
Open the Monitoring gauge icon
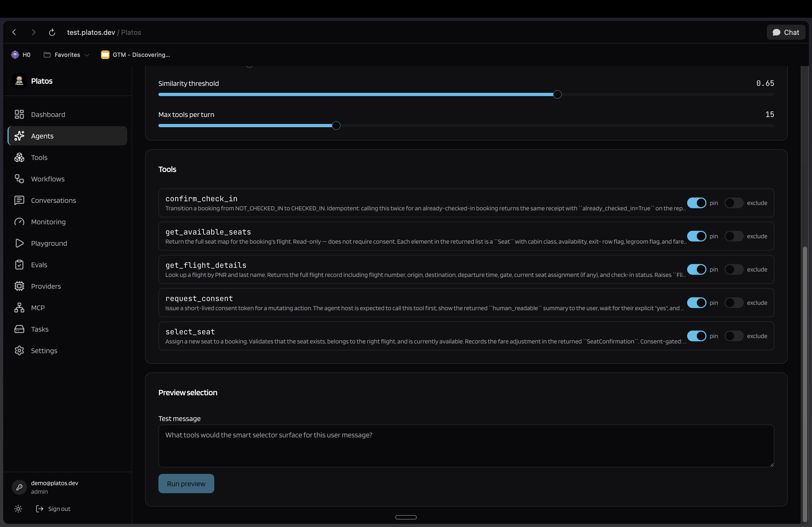[x=19, y=222]
